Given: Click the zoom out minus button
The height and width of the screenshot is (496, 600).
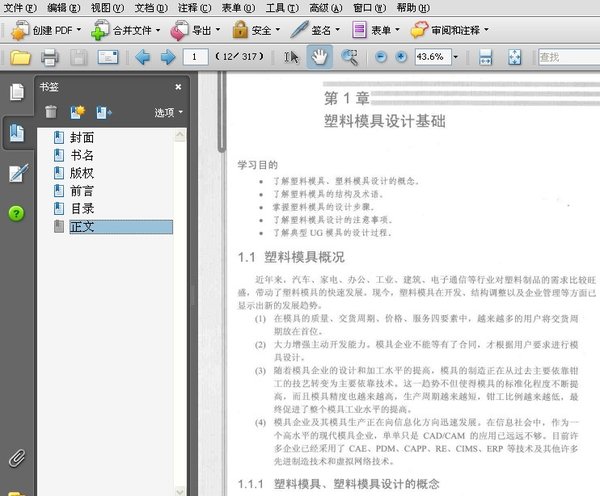Looking at the screenshot, I should (x=380, y=57).
